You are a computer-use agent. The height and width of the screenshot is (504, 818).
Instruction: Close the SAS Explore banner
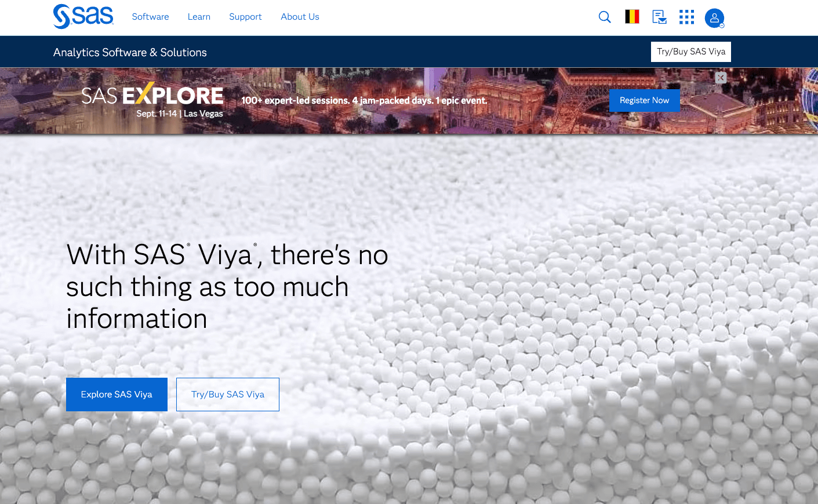pyautogui.click(x=721, y=78)
